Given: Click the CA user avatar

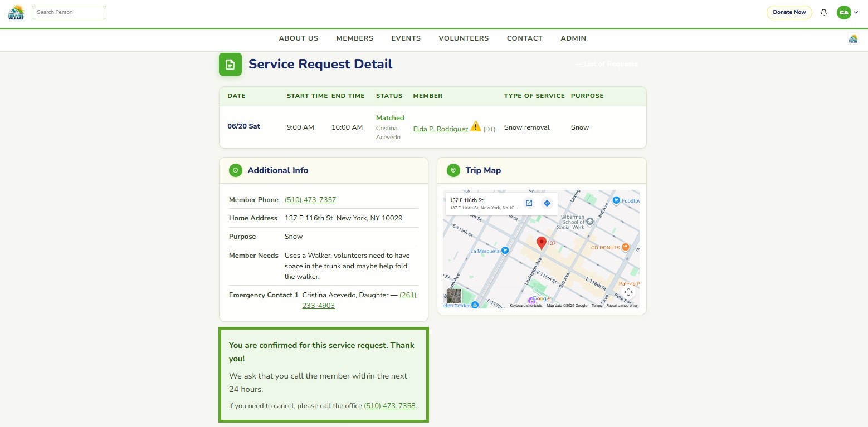Looking at the screenshot, I should point(843,12).
